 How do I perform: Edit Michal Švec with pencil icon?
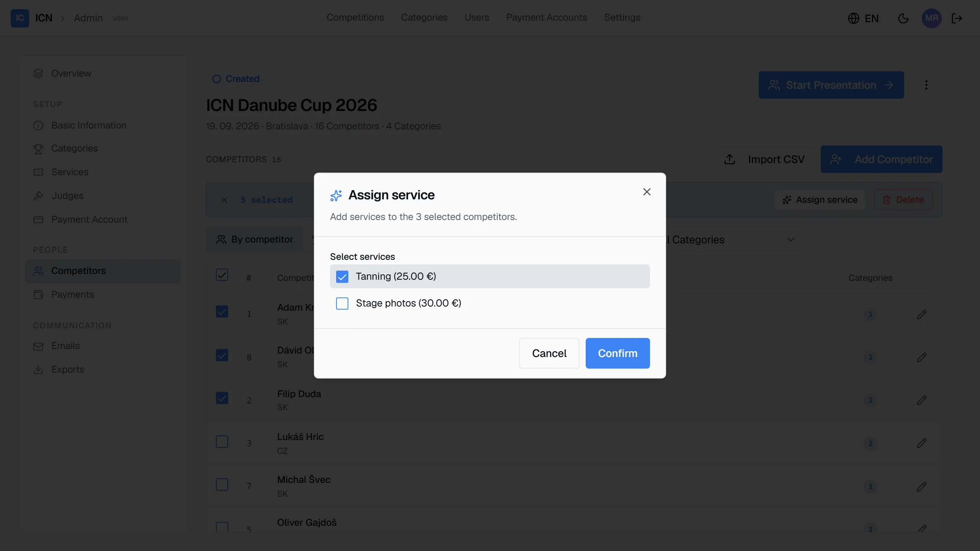[921, 486]
